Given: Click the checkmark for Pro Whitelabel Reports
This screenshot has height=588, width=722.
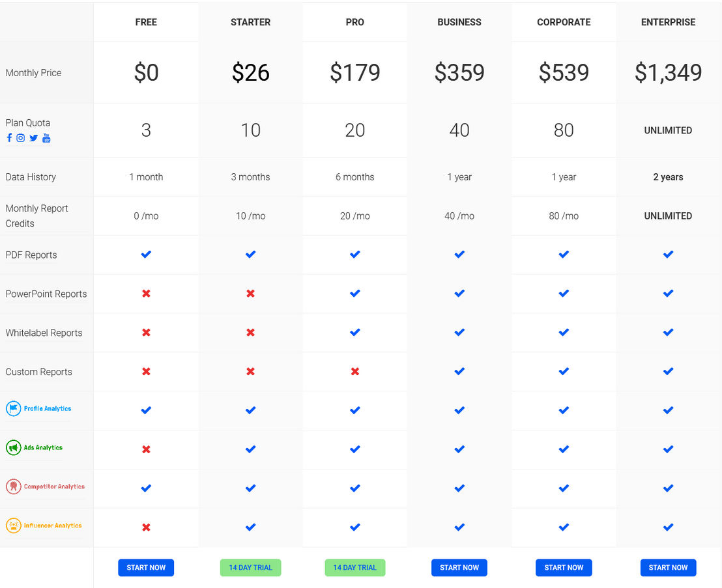Looking at the screenshot, I should point(355,332).
